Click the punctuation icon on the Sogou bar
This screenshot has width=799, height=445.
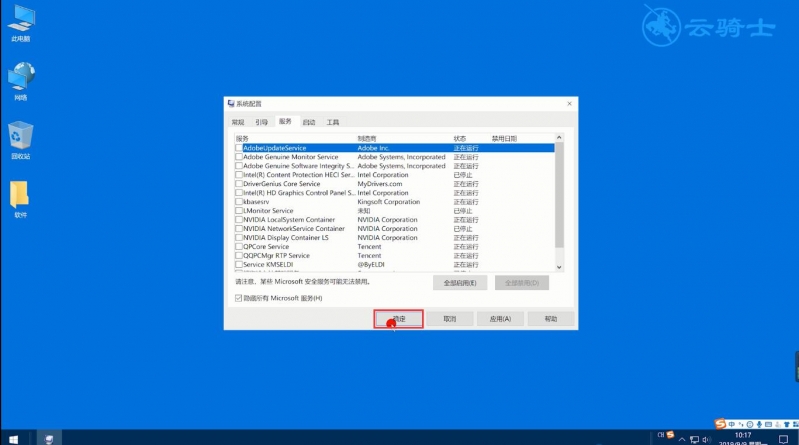click(x=741, y=424)
